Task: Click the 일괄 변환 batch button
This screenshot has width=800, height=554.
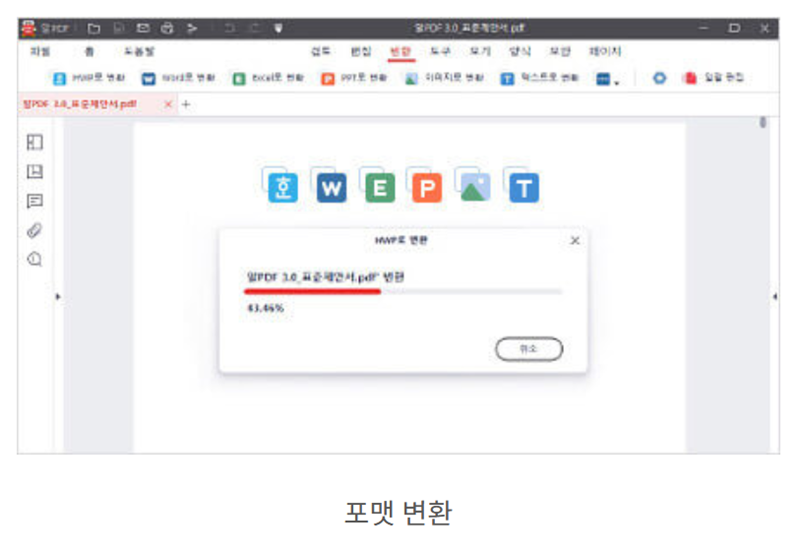Action: (x=713, y=78)
